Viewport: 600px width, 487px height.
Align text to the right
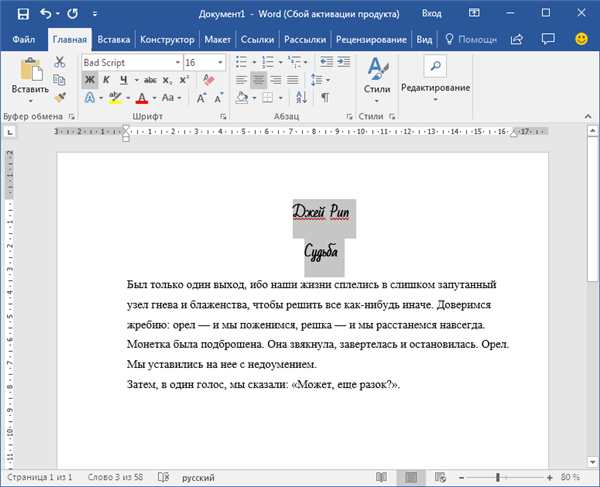(x=276, y=80)
